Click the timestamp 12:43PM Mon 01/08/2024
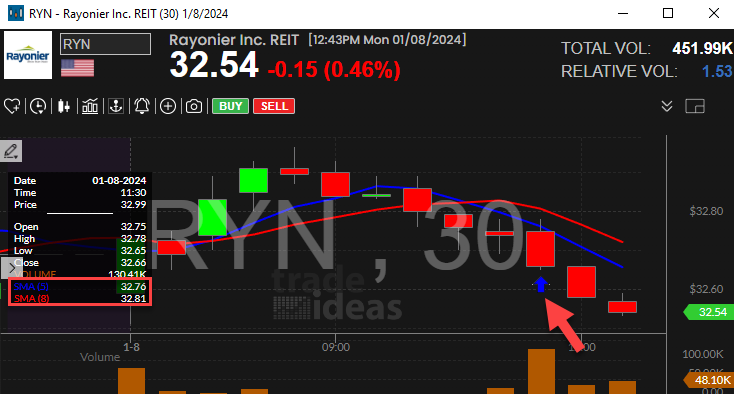Screen dimensions: 734x394 click(x=387, y=40)
